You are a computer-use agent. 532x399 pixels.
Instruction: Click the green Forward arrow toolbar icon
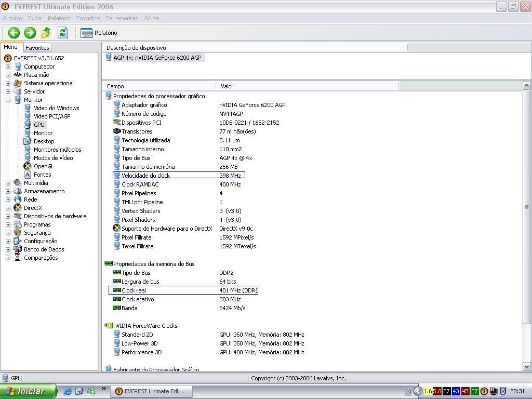pos(30,33)
